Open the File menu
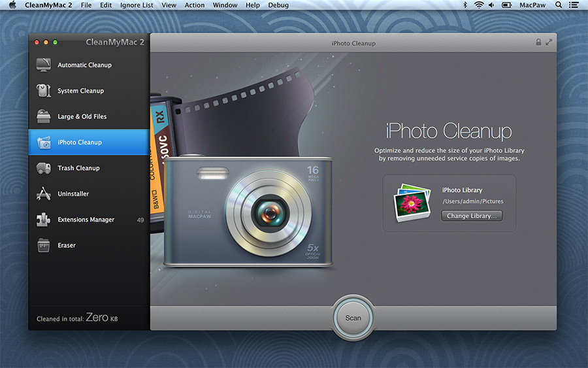The height and width of the screenshot is (368, 588). pyautogui.click(x=86, y=5)
